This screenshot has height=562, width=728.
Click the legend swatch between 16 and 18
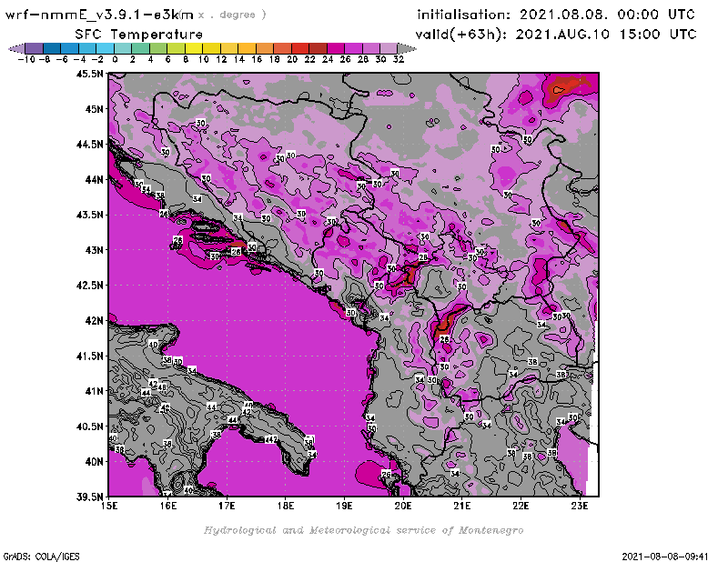point(265,48)
